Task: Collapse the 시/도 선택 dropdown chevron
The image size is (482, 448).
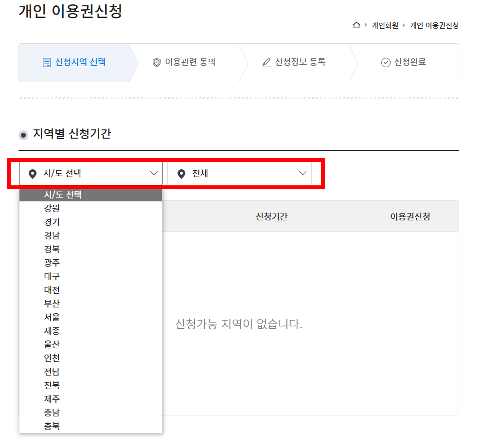Action: coord(154,173)
